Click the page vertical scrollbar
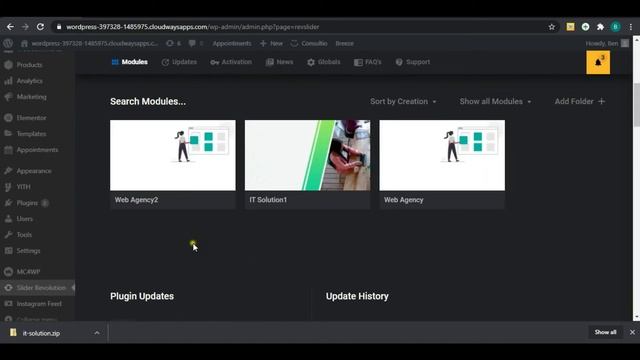The width and height of the screenshot is (640, 360). pos(636,104)
